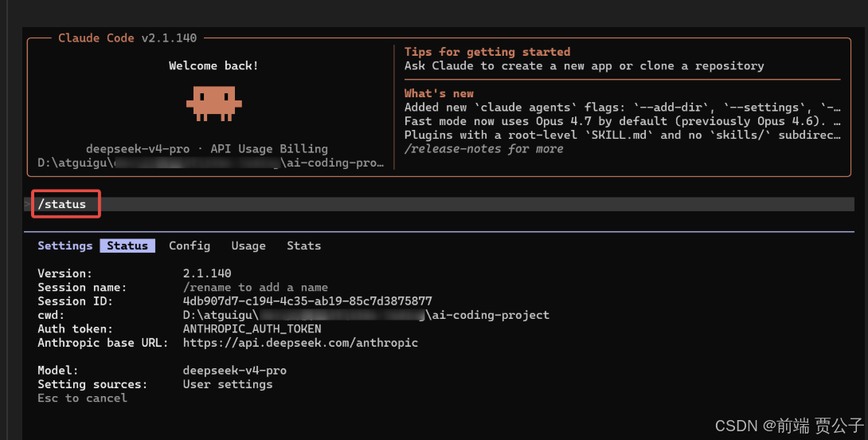The image size is (868, 440).
Task: Click the Model: label
Action: [58, 370]
